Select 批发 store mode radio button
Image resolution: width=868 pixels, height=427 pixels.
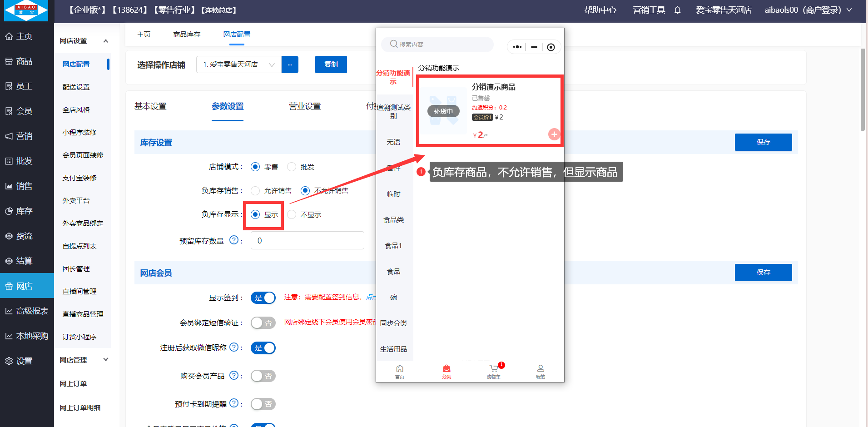tap(292, 167)
